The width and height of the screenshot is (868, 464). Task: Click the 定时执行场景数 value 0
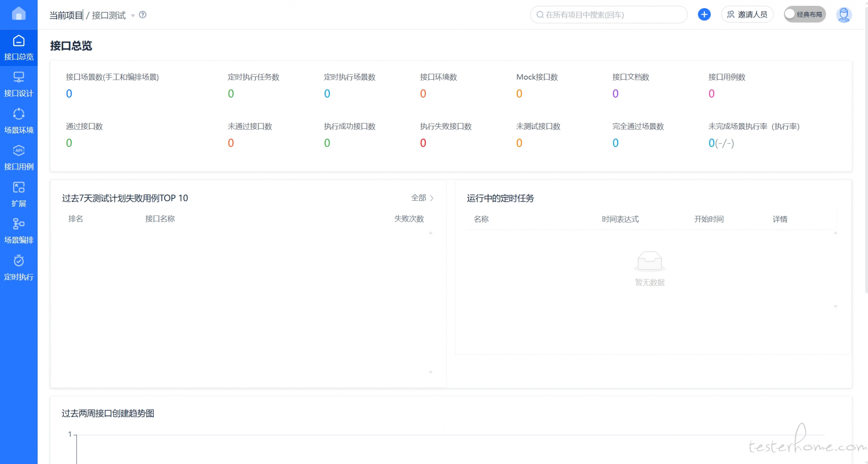(x=327, y=94)
